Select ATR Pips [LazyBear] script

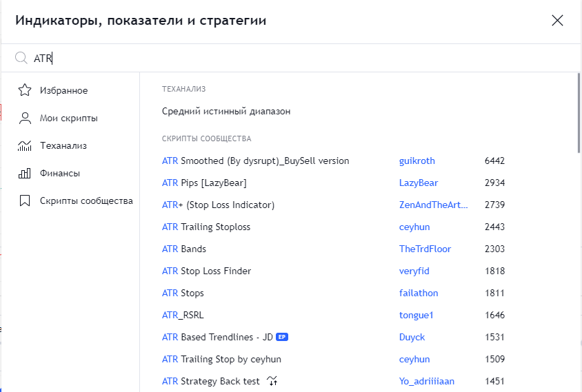[x=204, y=183]
